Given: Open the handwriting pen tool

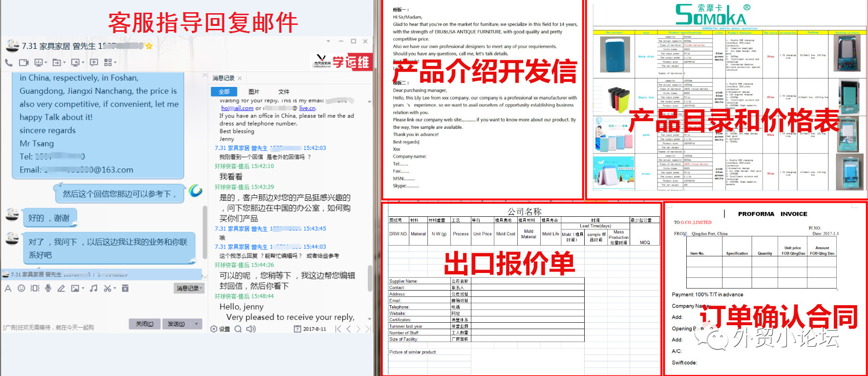Looking at the screenshot, I should (x=61, y=289).
